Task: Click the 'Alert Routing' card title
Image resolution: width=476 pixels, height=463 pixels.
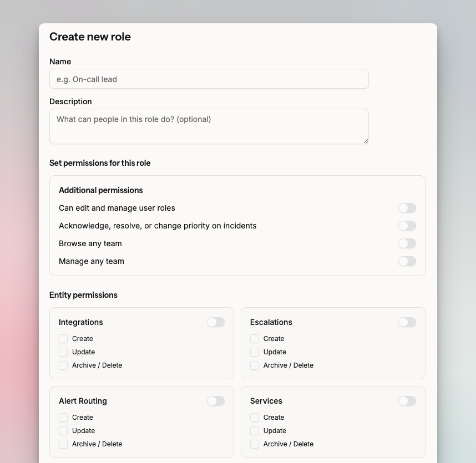Action: tap(83, 401)
